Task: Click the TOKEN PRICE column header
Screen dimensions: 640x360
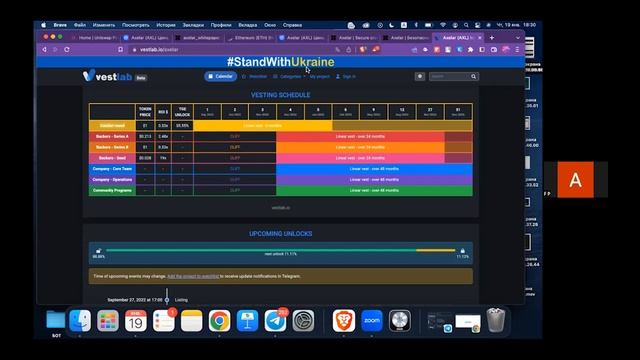Action: pyautogui.click(x=145, y=112)
